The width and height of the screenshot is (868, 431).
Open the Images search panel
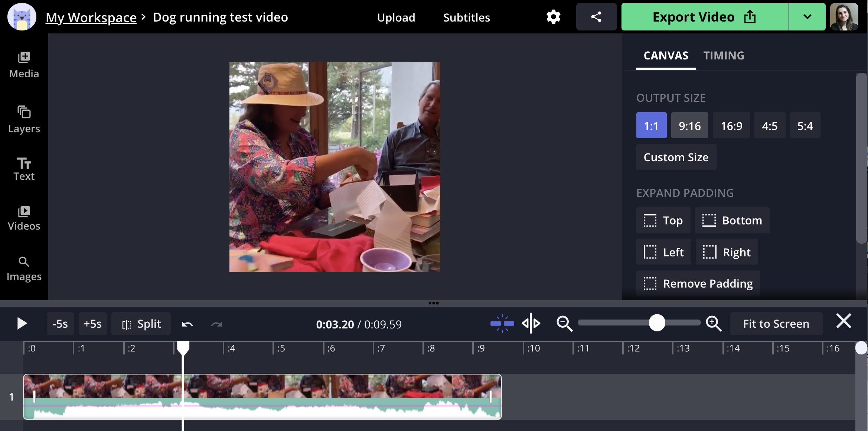click(x=24, y=269)
